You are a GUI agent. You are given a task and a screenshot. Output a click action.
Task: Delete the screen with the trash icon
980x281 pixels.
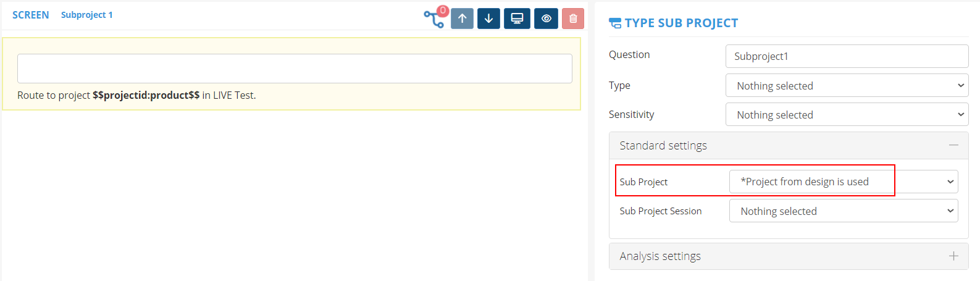pos(573,19)
